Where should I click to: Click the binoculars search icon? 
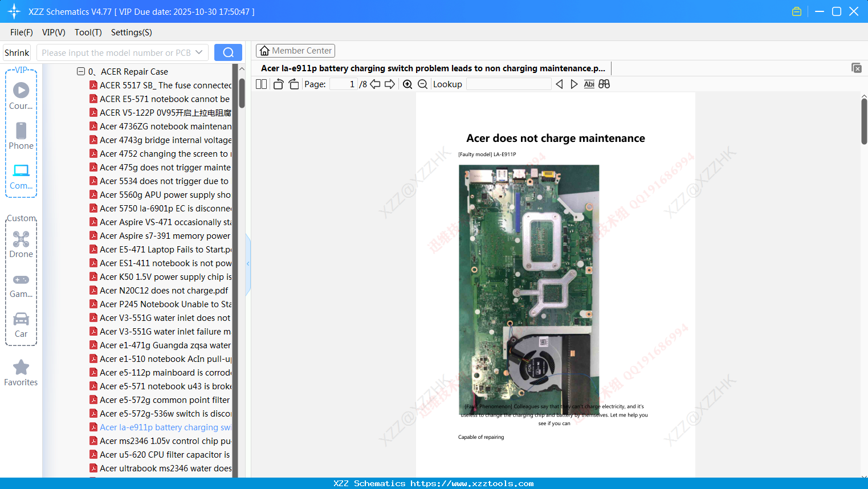pyautogui.click(x=604, y=84)
